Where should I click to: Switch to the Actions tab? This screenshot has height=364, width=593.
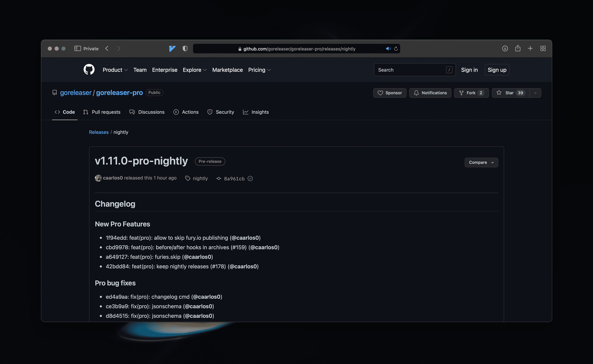pyautogui.click(x=186, y=112)
